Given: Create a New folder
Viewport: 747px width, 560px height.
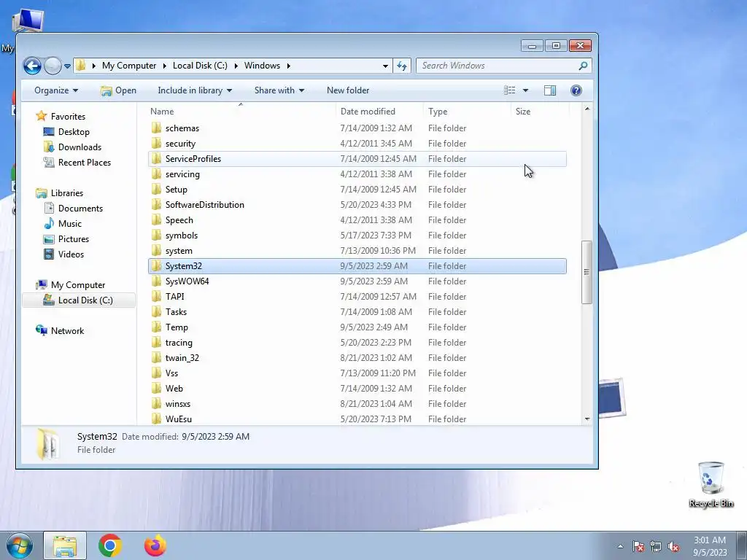Looking at the screenshot, I should tap(348, 90).
